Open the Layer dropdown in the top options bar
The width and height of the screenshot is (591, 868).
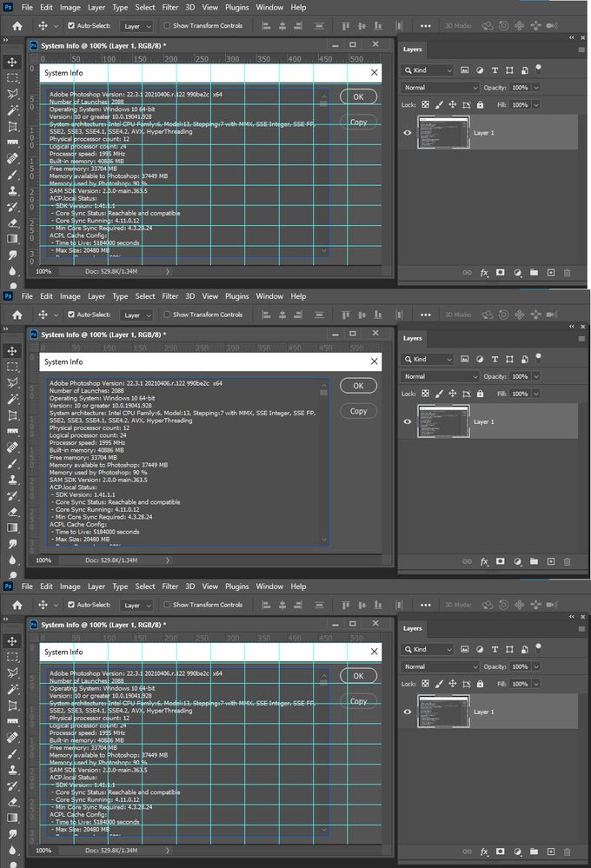[136, 26]
